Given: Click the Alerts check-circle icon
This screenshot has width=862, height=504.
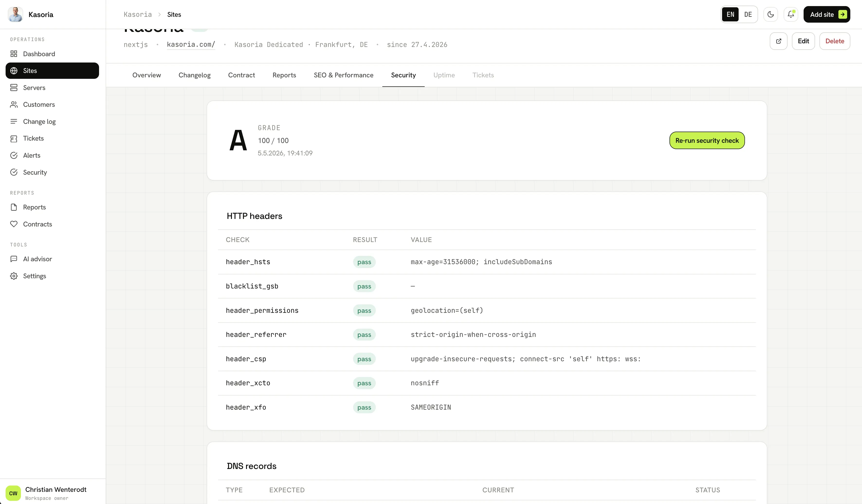Looking at the screenshot, I should (14, 155).
